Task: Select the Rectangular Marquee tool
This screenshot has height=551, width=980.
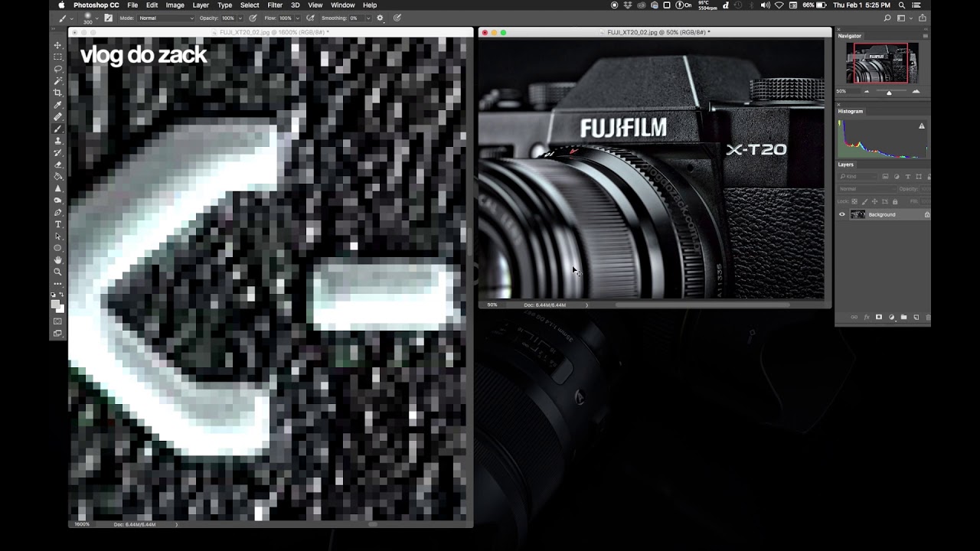Action: [x=57, y=57]
